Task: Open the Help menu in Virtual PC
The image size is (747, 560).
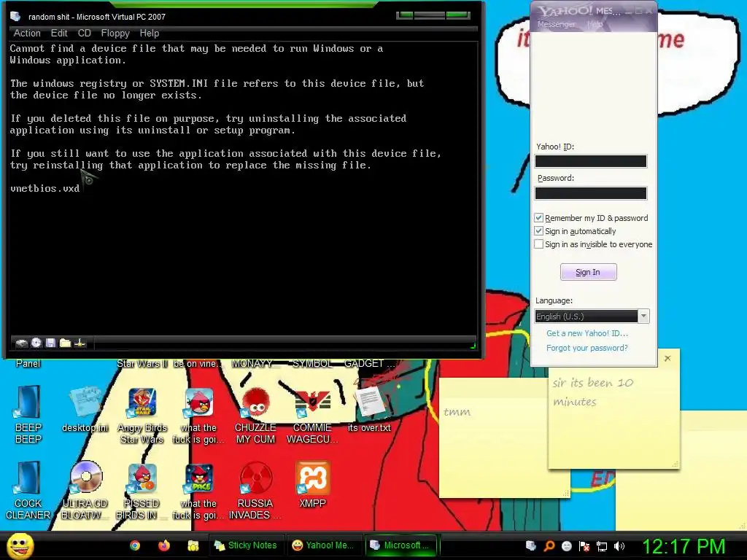Action: [149, 33]
